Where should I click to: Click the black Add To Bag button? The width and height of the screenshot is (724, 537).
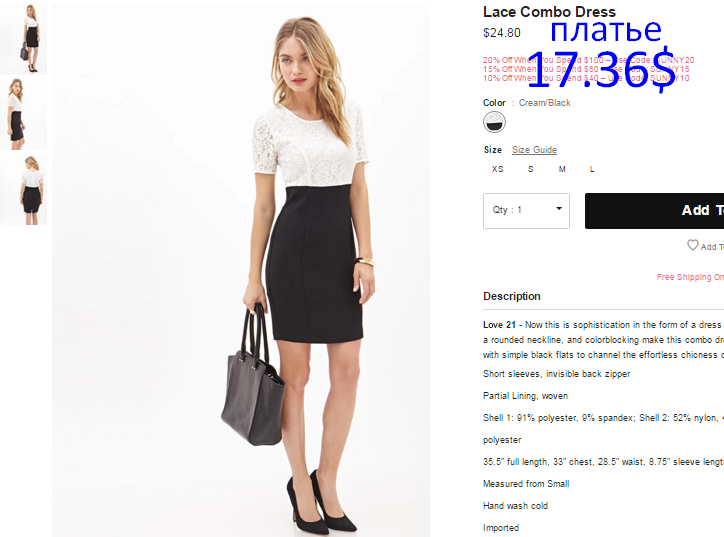(654, 211)
